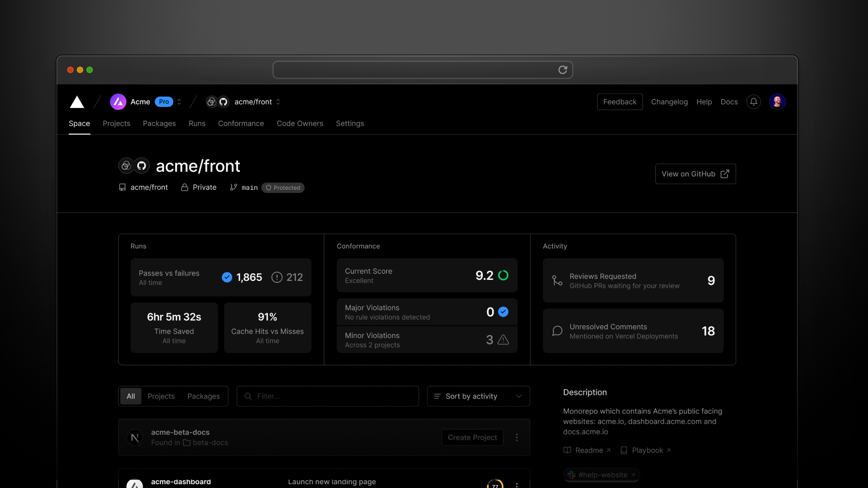Open the Readme link
Screen dimensions: 868x488
(x=587, y=451)
